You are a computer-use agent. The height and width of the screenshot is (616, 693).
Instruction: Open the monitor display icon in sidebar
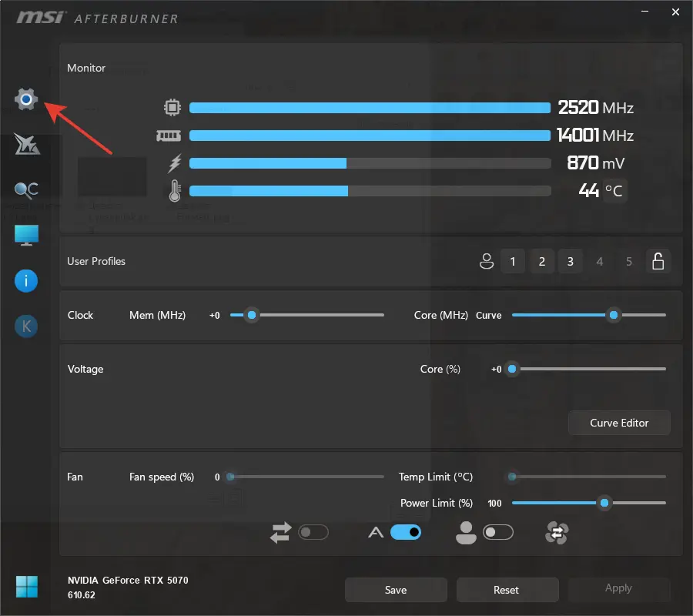[26, 235]
